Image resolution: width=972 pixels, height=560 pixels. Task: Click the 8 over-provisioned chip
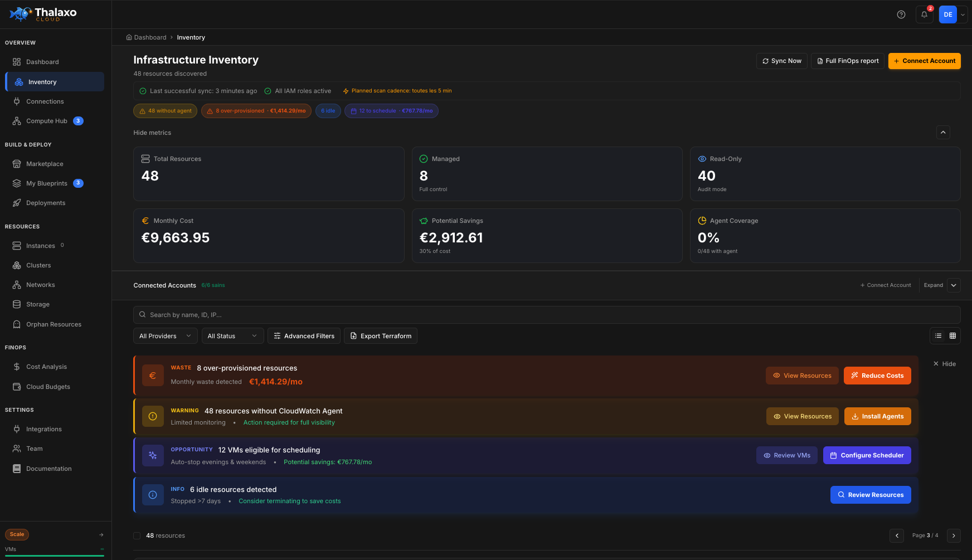click(x=256, y=111)
